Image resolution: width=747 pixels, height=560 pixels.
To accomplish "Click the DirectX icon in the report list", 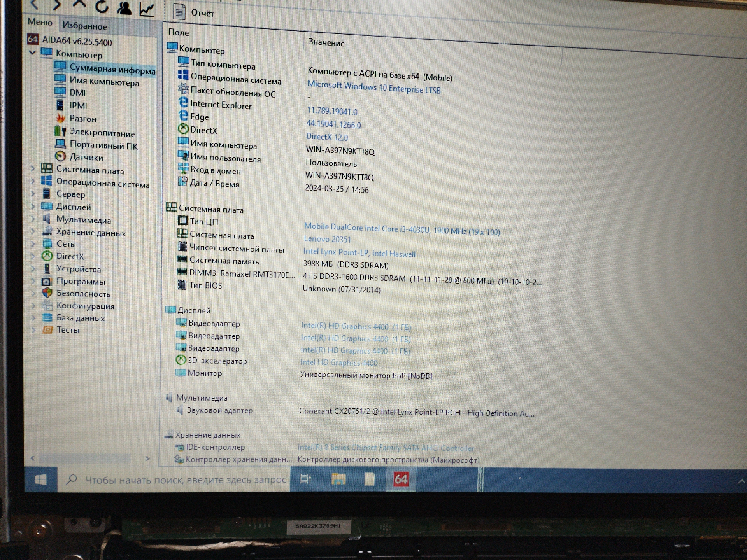I will (x=183, y=128).
